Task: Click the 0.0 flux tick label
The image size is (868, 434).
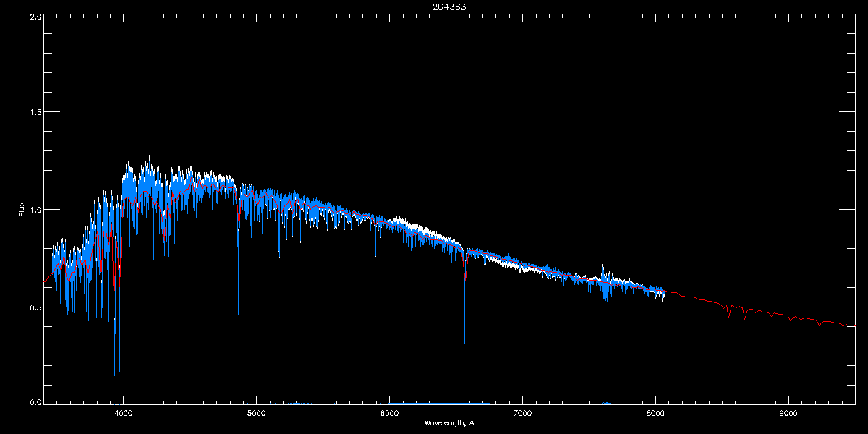Action: (35, 401)
